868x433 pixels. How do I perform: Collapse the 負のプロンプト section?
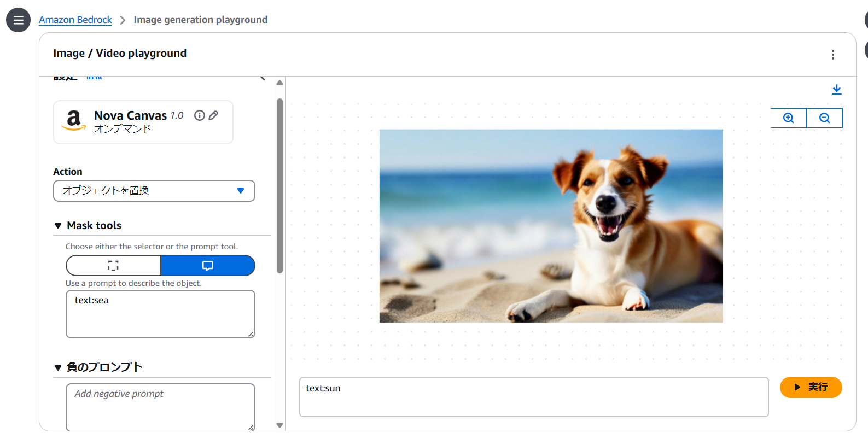(x=58, y=367)
